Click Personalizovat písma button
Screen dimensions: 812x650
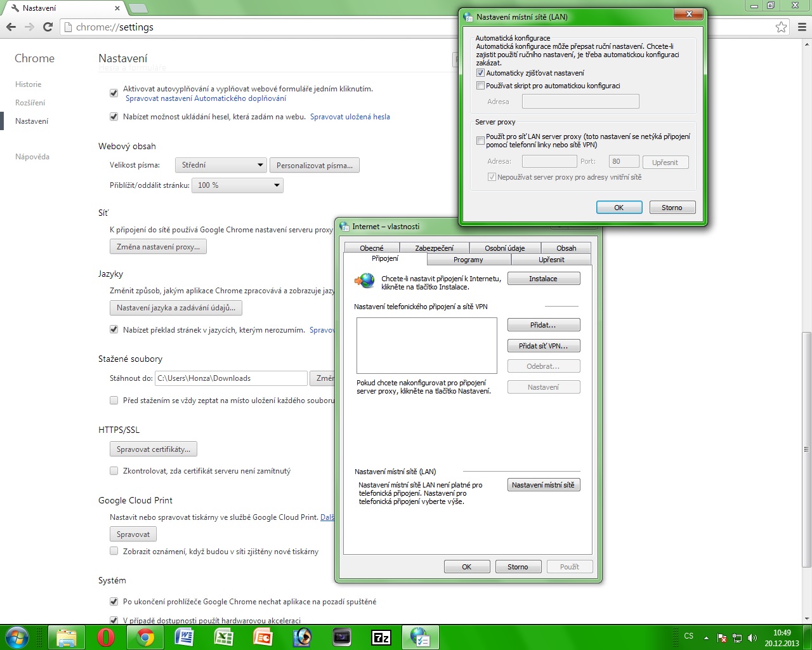point(315,165)
